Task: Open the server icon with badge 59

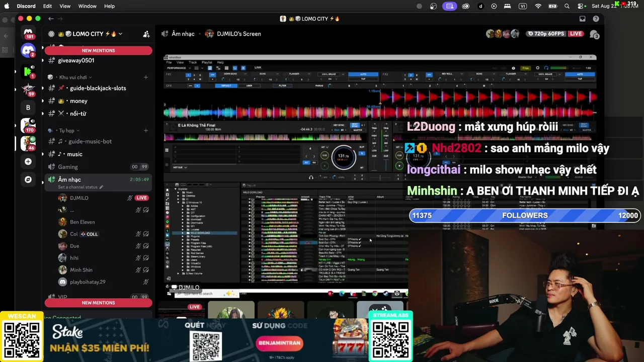Action: pyautogui.click(x=28, y=89)
